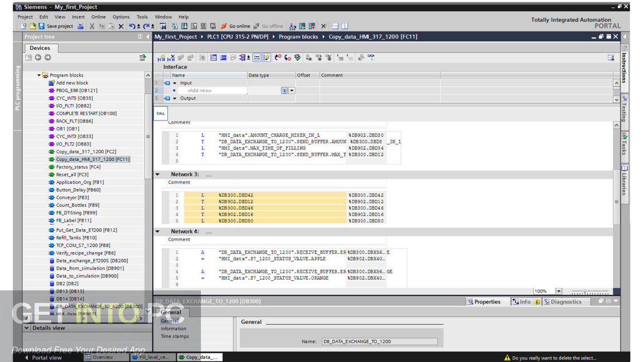Screen dimensions: 644x362
Task: Collapse the Project tree panel arrow
Action: (148, 37)
